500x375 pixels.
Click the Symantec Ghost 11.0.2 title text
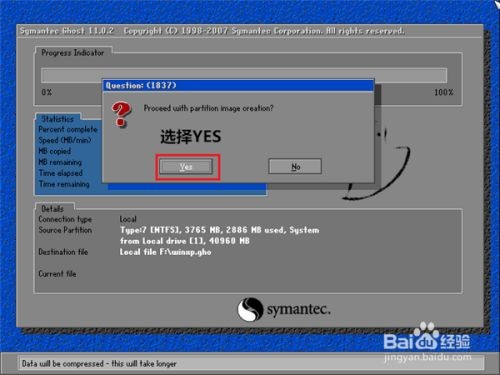pyautogui.click(x=66, y=31)
